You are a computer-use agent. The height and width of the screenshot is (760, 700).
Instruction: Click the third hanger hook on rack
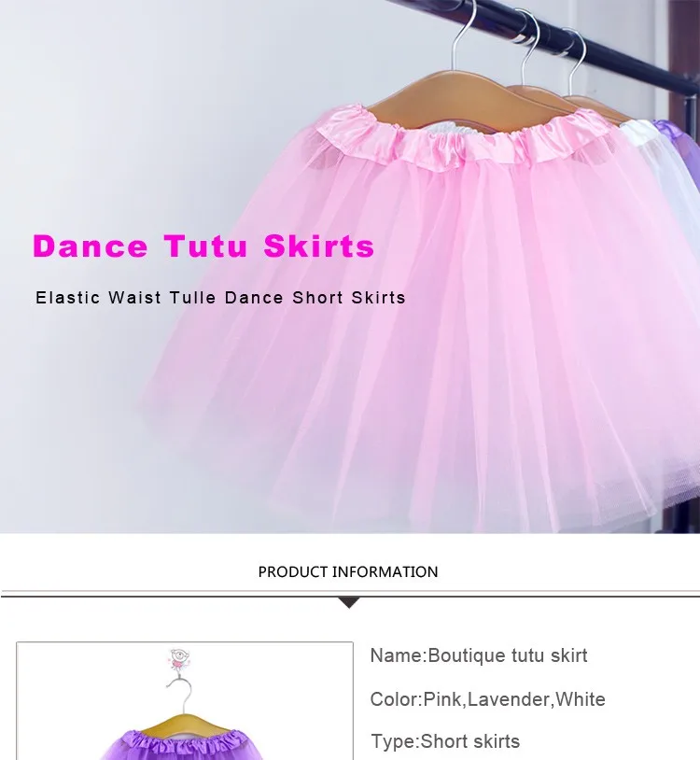577,61
